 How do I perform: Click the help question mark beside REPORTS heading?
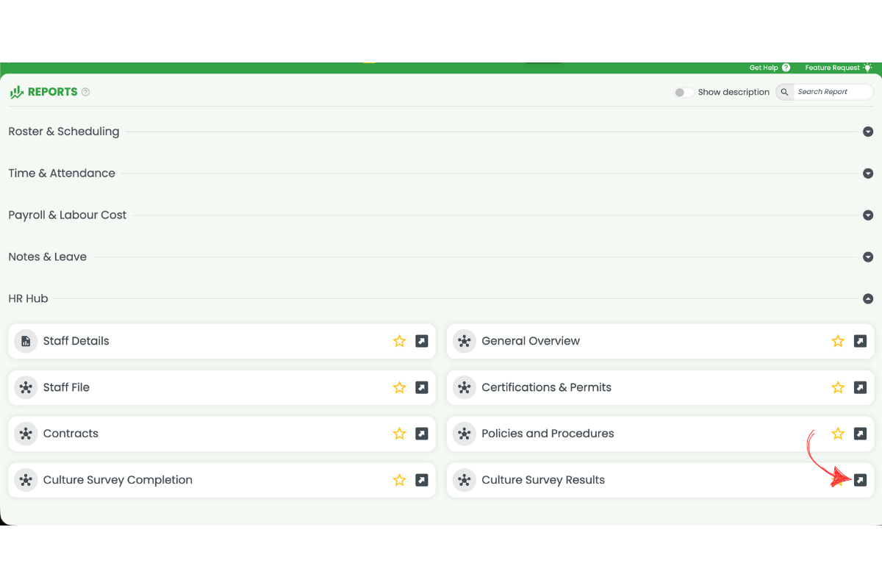tap(86, 92)
